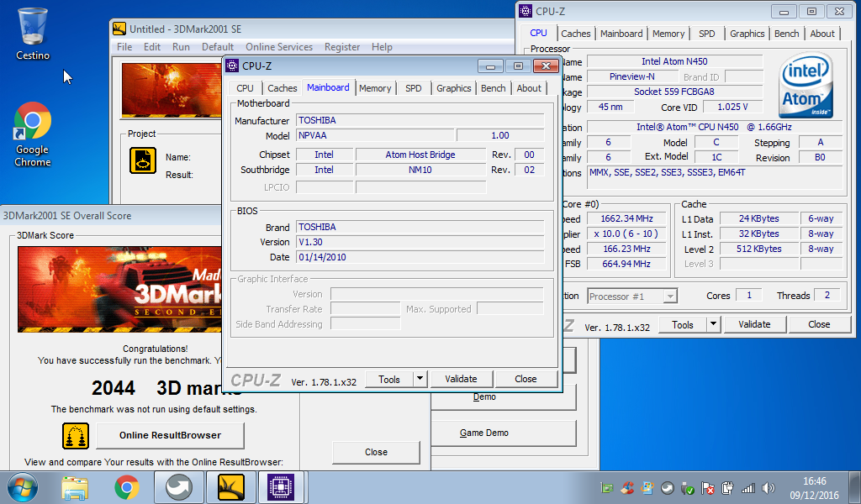Switch to CPU tab in front CPU-Z
861x504 pixels.
(245, 88)
